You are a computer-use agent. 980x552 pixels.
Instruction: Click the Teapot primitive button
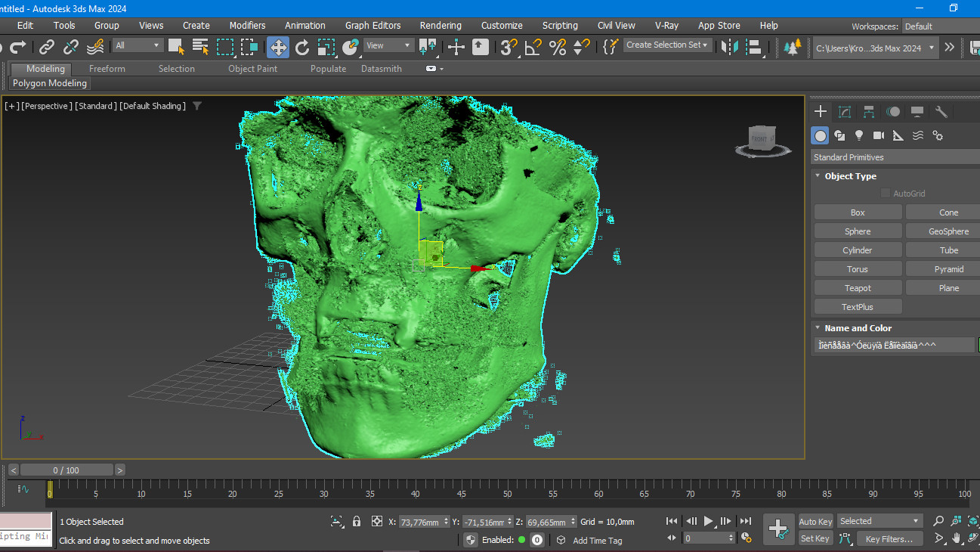coord(858,288)
